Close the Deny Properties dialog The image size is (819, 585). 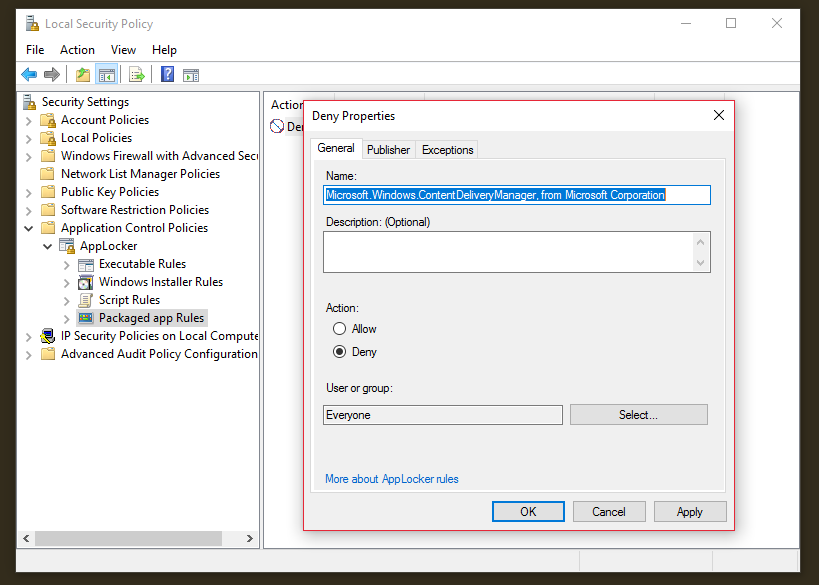(x=719, y=115)
